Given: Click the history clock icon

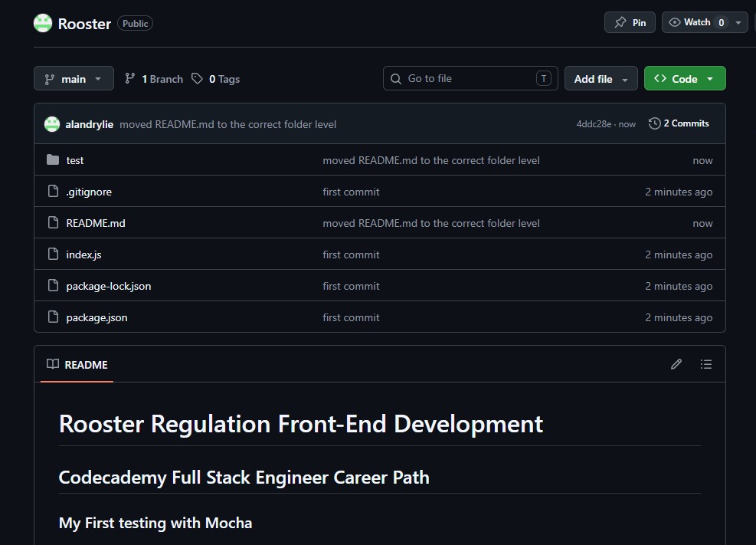Looking at the screenshot, I should pos(654,123).
